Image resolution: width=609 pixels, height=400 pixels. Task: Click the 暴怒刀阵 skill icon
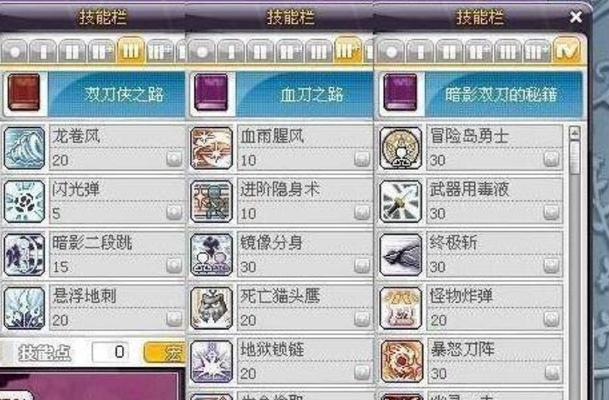click(400, 362)
